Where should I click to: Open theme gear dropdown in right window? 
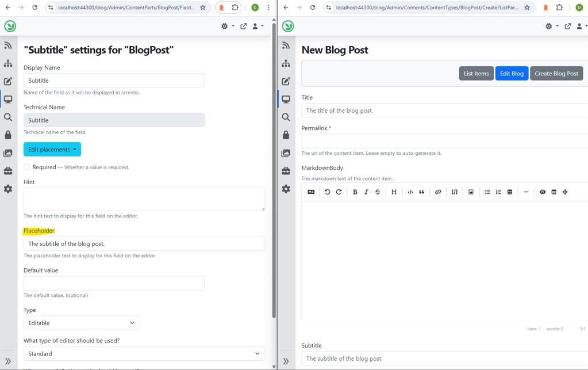(x=552, y=26)
